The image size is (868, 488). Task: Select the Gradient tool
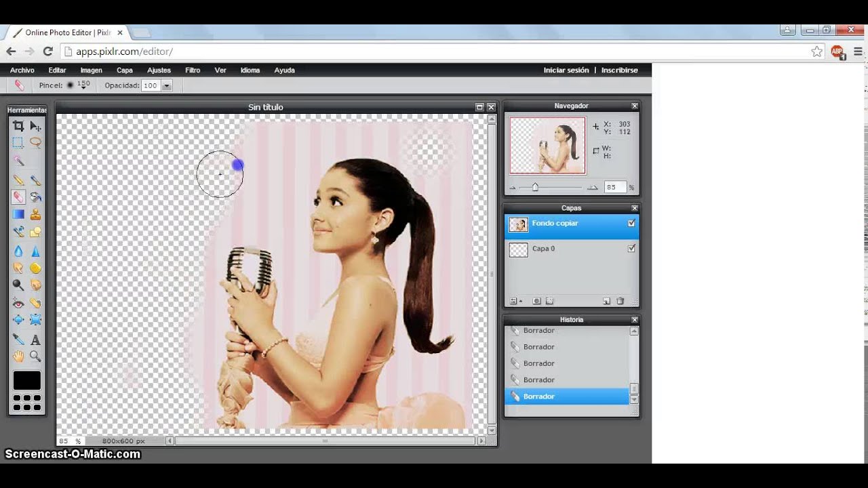18,214
